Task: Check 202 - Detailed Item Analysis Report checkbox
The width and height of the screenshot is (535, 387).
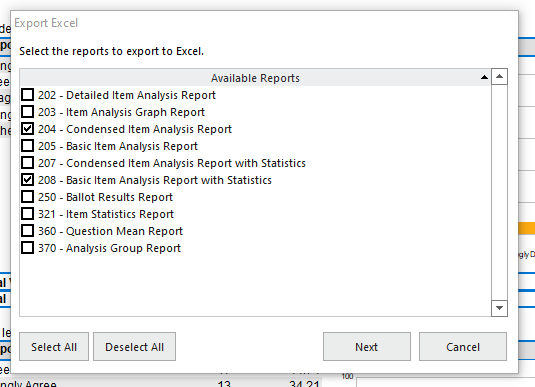Action: [28, 95]
